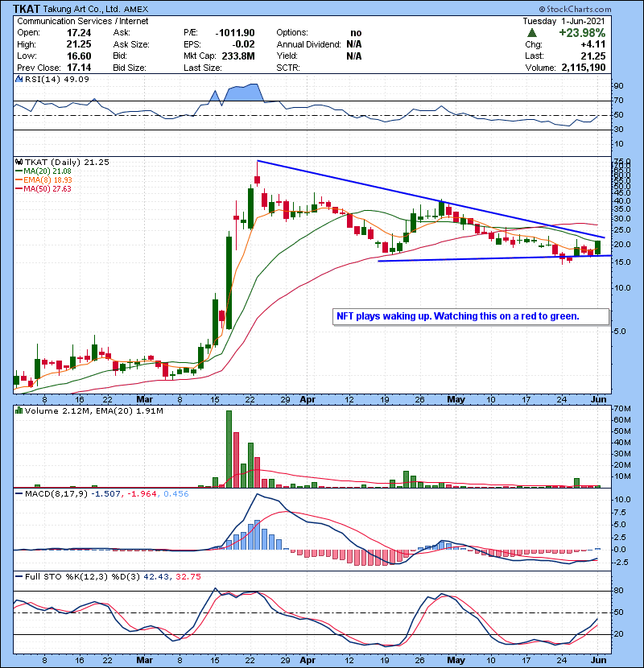Click the StockCharts.com copyright label
This screenshot has width=644, height=668.
pos(575,9)
